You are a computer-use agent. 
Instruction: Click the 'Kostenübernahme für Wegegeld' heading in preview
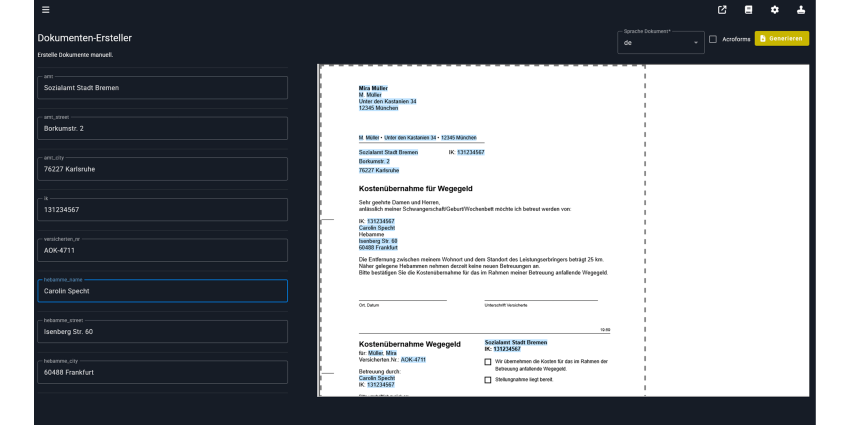(x=416, y=189)
